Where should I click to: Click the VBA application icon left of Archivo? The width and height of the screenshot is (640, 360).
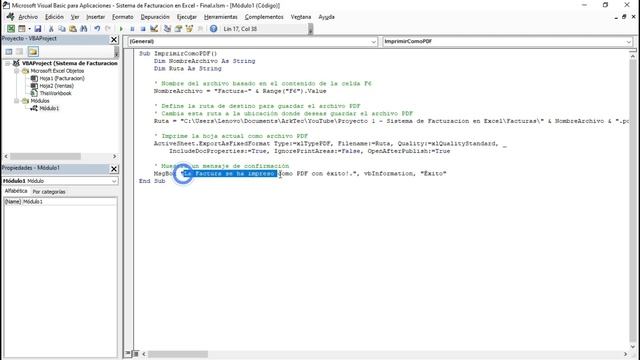tap(11, 17)
